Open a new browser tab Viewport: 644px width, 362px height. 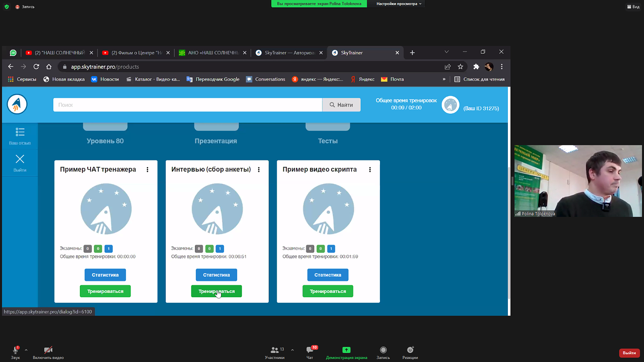(x=412, y=52)
